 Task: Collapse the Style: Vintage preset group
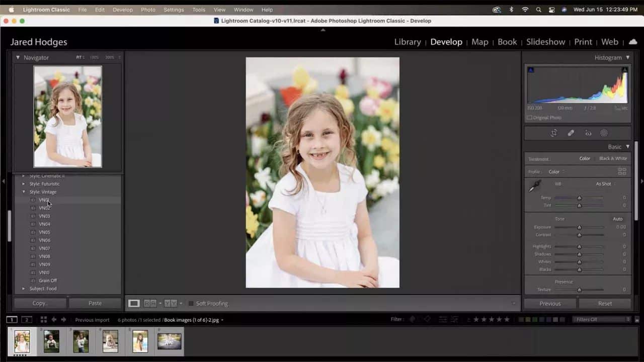(x=24, y=192)
